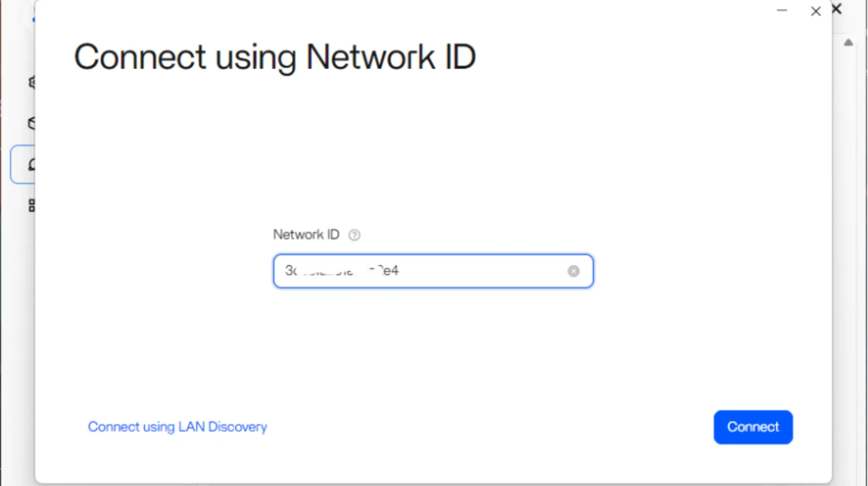Click the scrollbar up arrow on the right
Screen dimensions: 868x486
point(848,43)
